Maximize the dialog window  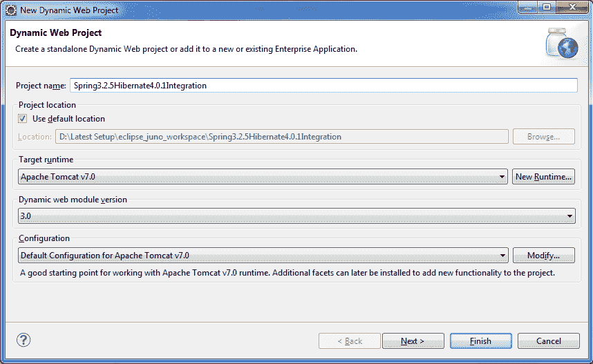pos(547,7)
